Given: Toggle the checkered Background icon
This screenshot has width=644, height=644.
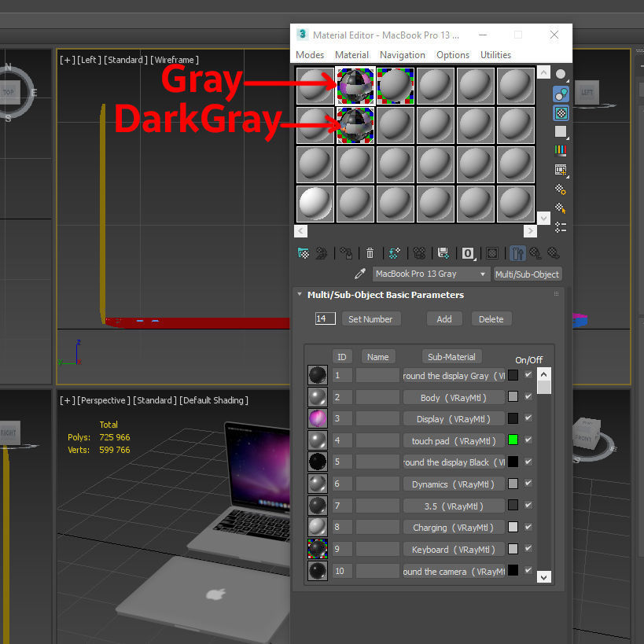Looking at the screenshot, I should pyautogui.click(x=560, y=113).
